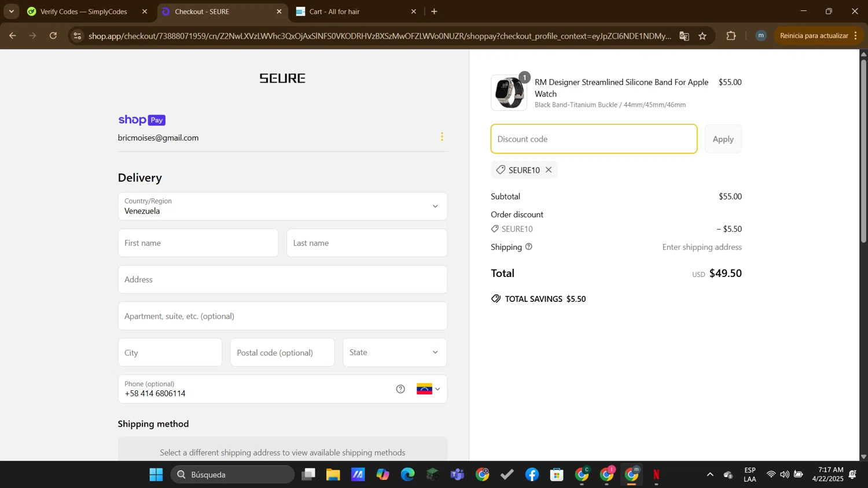The width and height of the screenshot is (868, 488).
Task: Open the ESP LAA language switcher
Action: point(750,475)
